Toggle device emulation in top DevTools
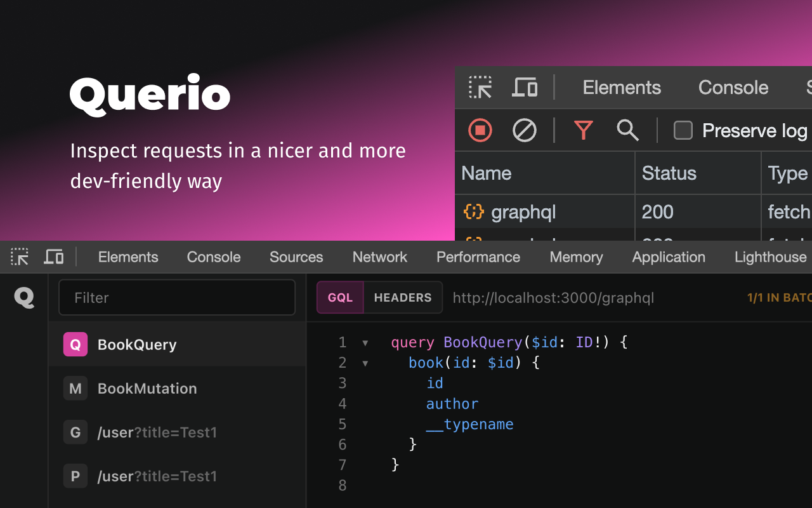Viewport: 812px width, 508px height. (525, 87)
